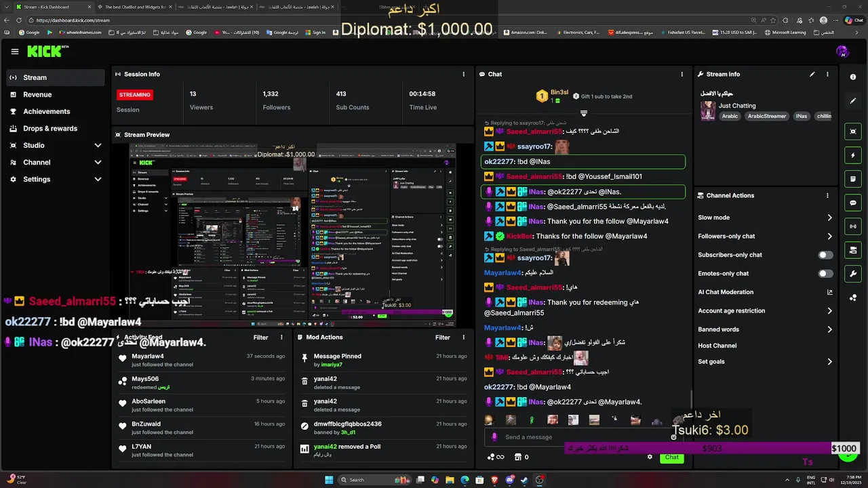This screenshot has width=868, height=488.
Task: Click the Kick logo
Action: click(47, 52)
